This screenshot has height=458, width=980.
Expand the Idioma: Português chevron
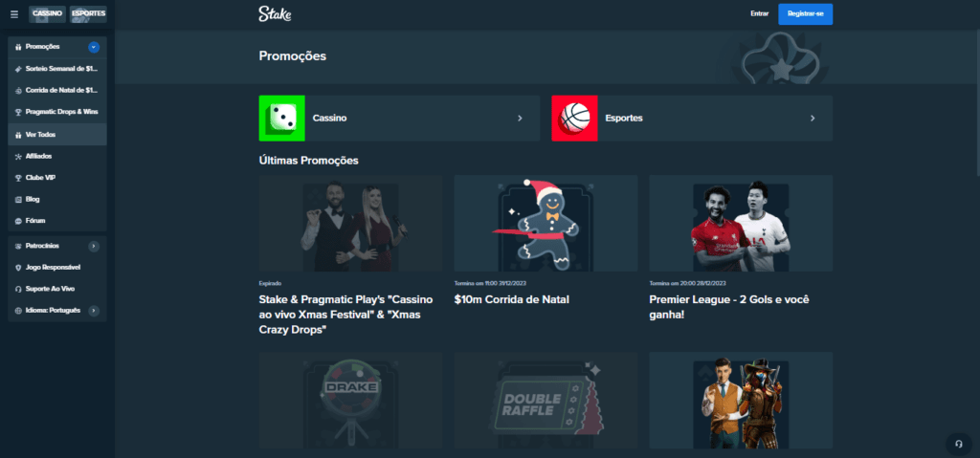(94, 311)
